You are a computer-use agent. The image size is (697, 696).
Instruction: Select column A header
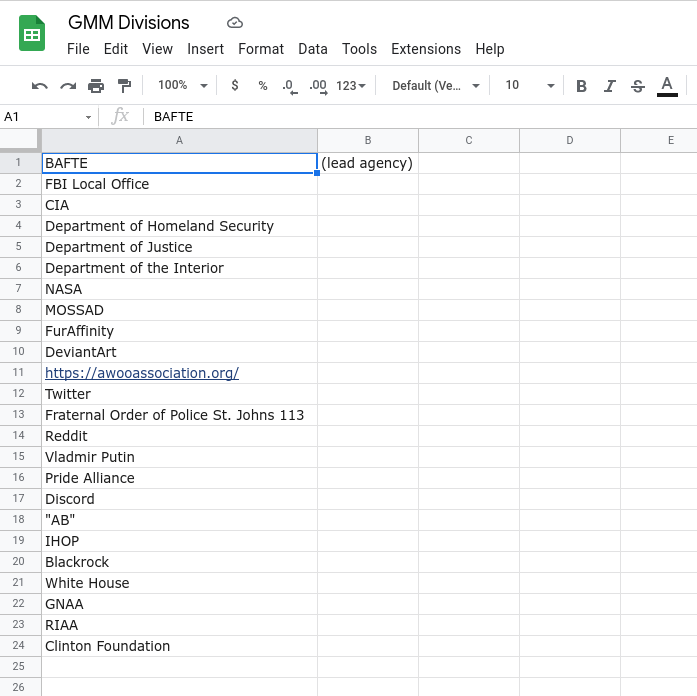[179, 140]
